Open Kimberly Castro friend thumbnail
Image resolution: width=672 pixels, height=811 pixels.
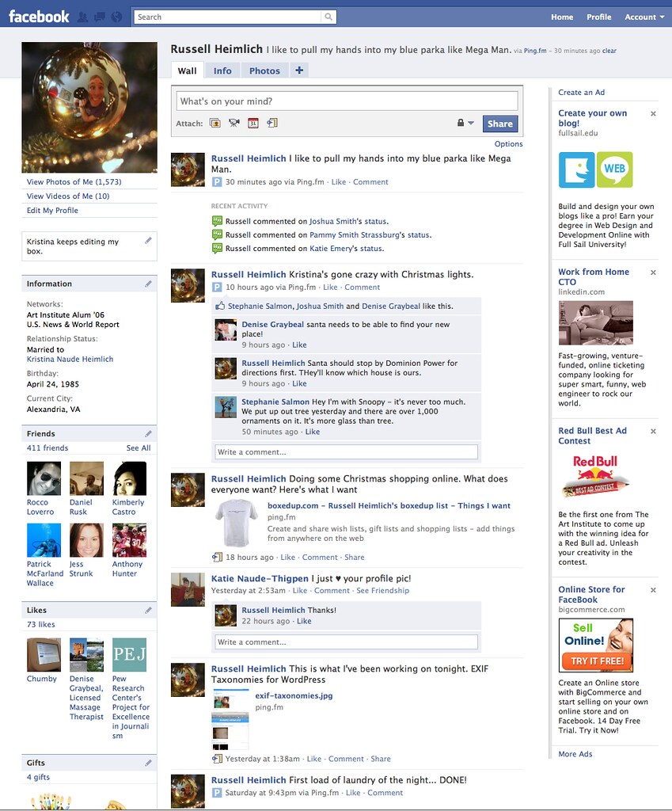[129, 478]
